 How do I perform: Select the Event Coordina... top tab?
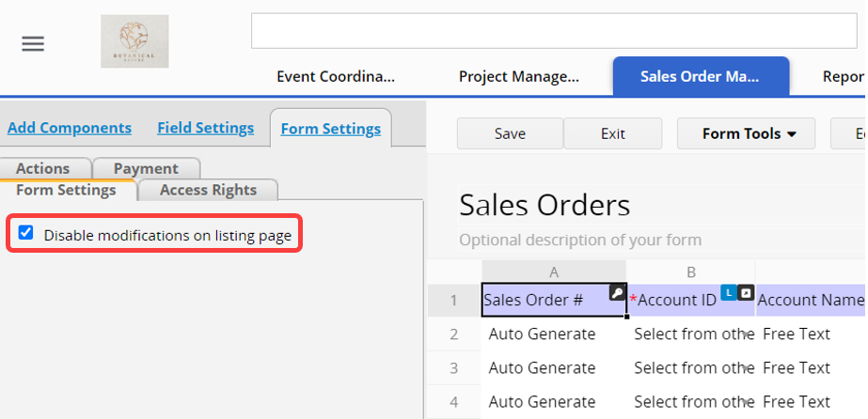335,77
